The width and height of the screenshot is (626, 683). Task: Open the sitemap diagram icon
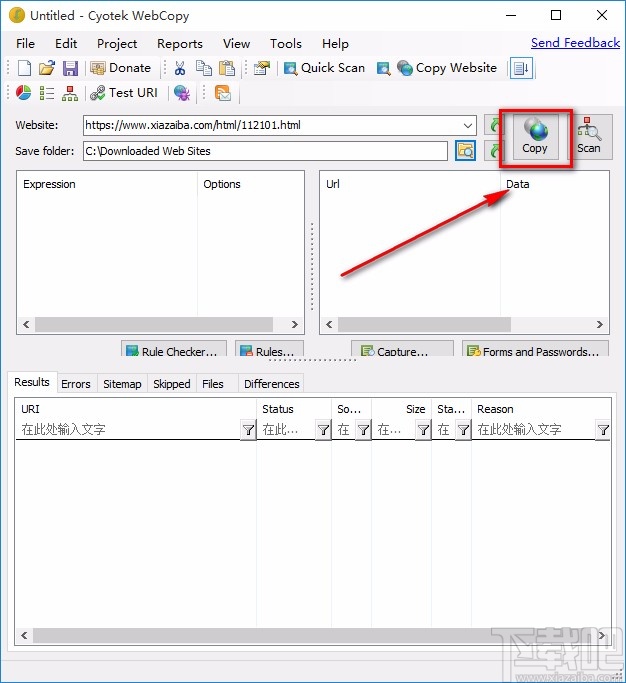(x=70, y=93)
